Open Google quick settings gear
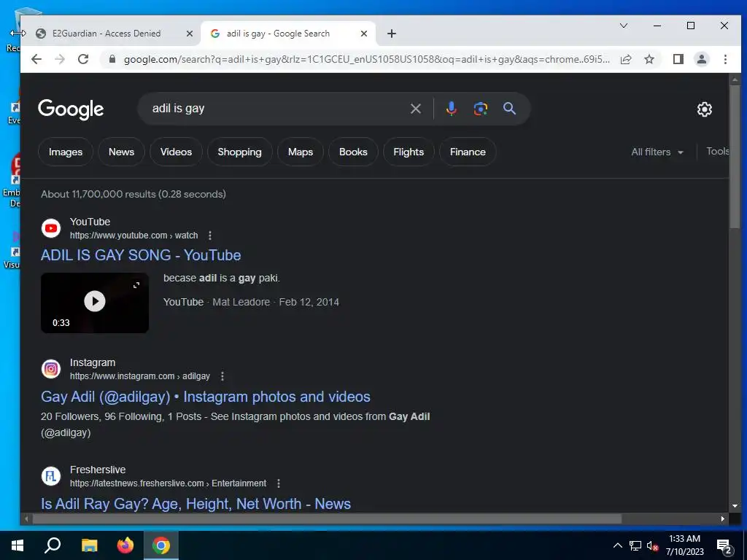 705,109
